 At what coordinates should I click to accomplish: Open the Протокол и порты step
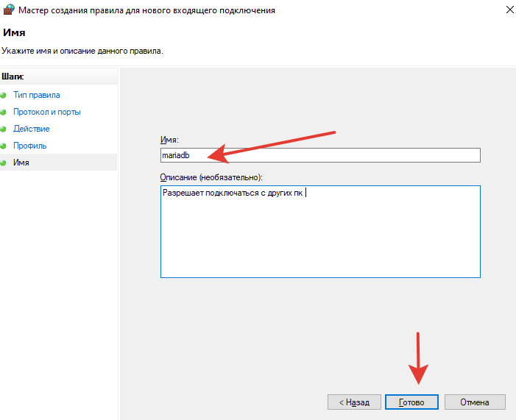coord(47,113)
